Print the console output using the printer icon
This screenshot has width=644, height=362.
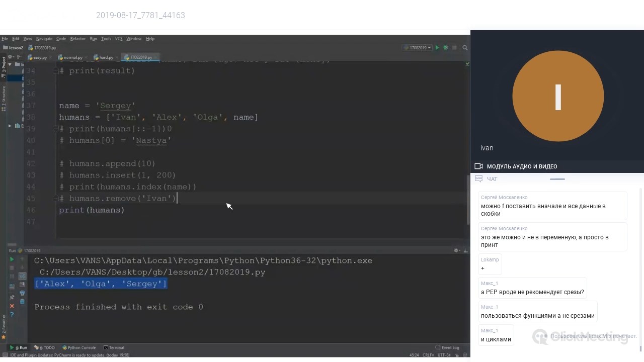pyautogui.click(x=22, y=293)
